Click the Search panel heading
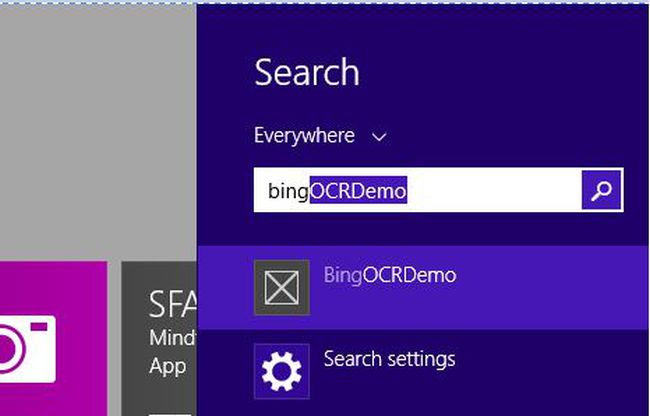 click(x=307, y=72)
